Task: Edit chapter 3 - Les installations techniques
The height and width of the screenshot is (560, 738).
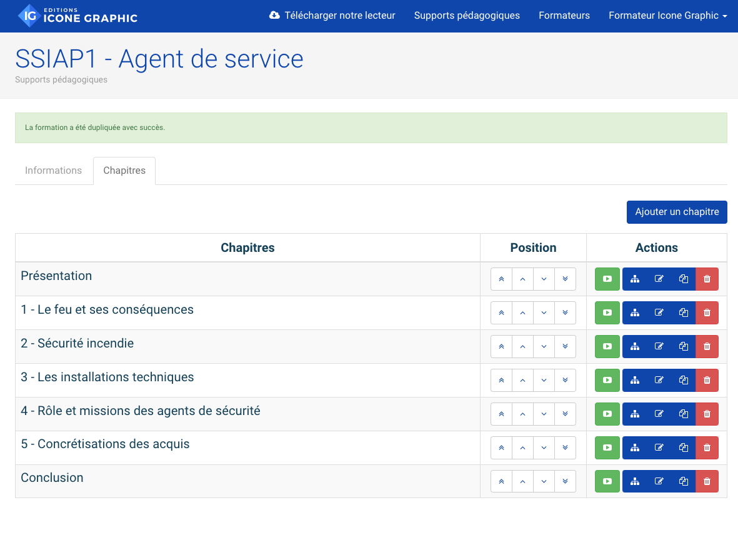Action: (659, 380)
